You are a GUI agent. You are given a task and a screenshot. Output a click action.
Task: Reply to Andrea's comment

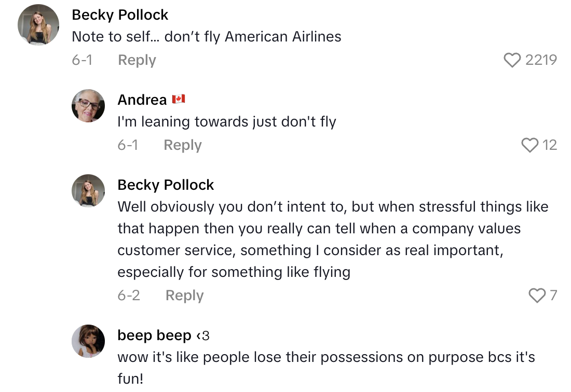click(183, 145)
